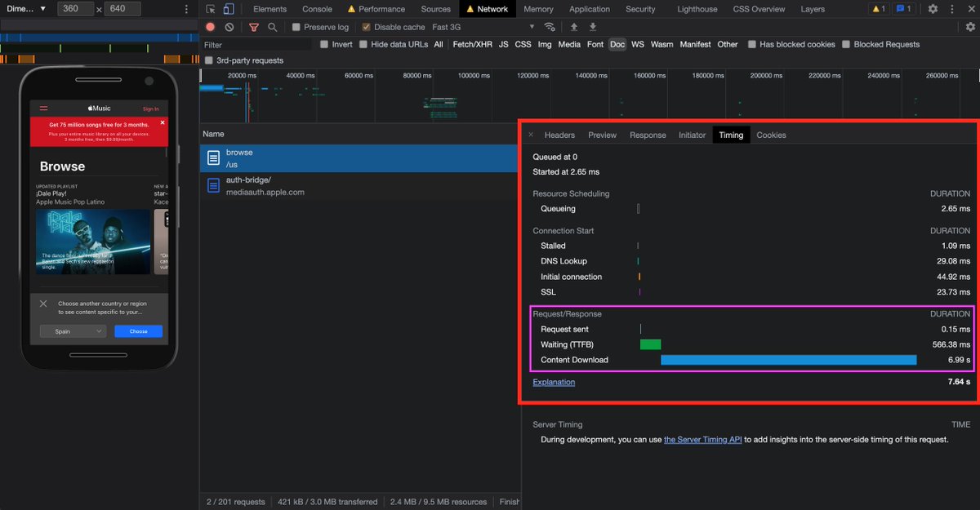Click the Explanation link
This screenshot has width=980, height=510.
click(x=554, y=382)
